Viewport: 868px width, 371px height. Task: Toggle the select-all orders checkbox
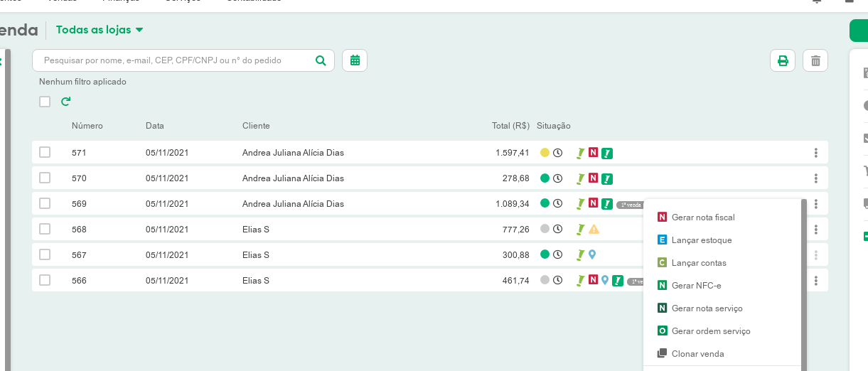click(45, 102)
